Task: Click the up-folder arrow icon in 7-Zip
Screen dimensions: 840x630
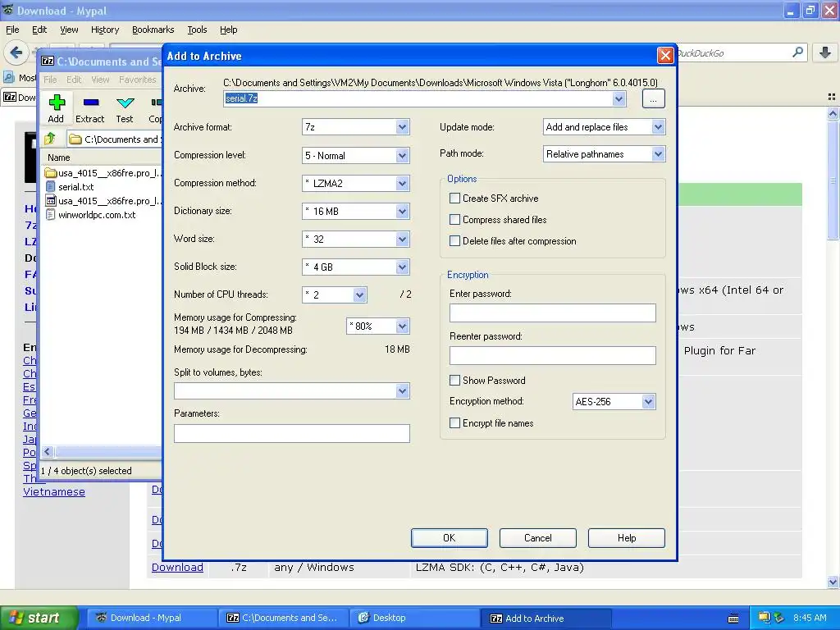Action: (50, 139)
